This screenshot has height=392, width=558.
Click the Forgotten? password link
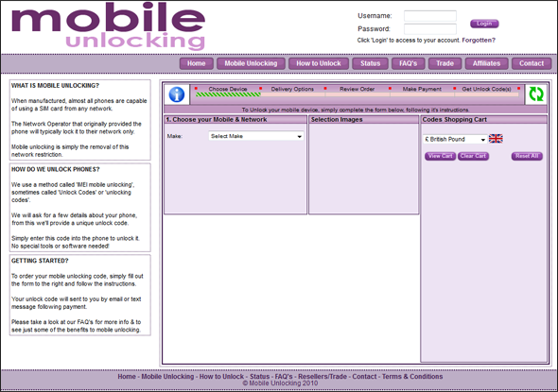tap(479, 41)
